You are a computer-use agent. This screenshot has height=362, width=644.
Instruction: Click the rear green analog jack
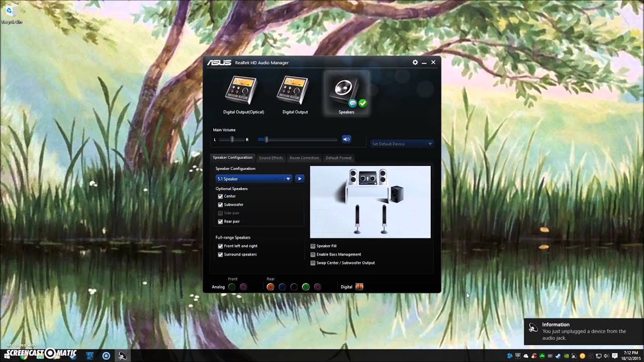[x=305, y=287]
